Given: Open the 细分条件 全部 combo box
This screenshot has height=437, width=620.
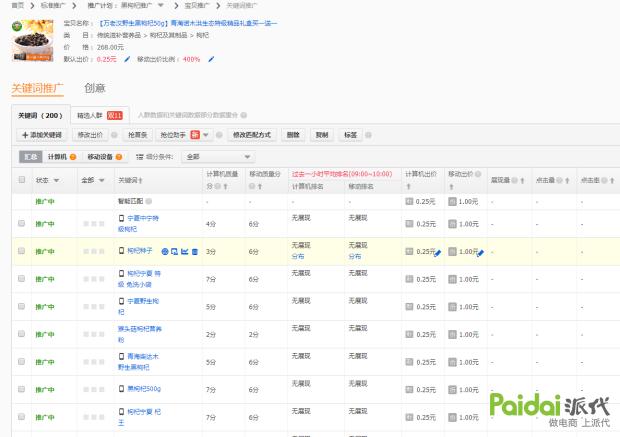Looking at the screenshot, I should point(218,157).
